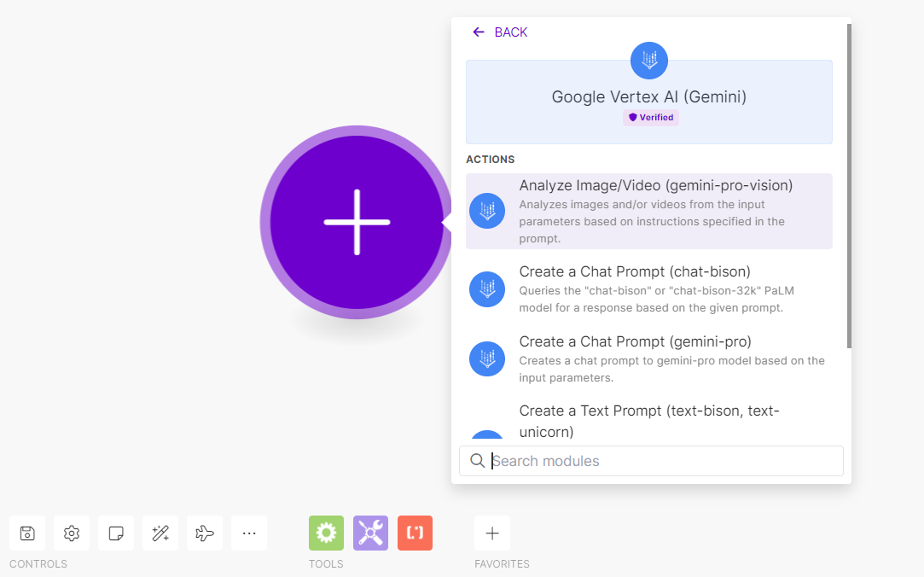Open the notes icon in controls
This screenshot has width=924, height=577.
pyautogui.click(x=116, y=533)
